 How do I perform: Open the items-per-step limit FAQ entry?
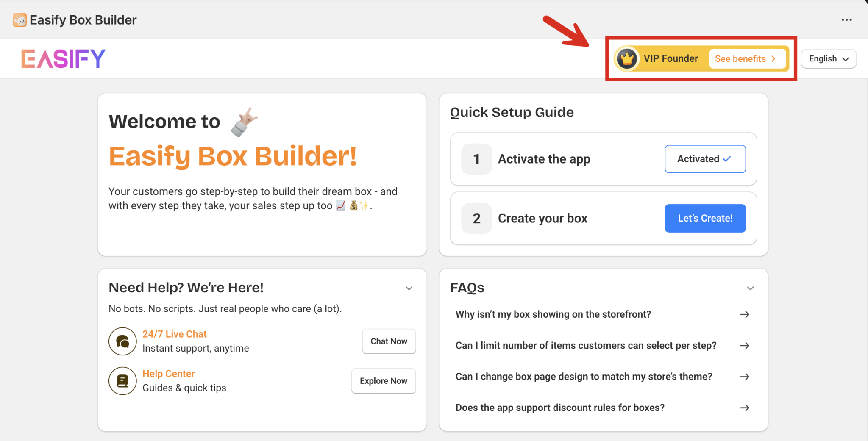point(586,345)
